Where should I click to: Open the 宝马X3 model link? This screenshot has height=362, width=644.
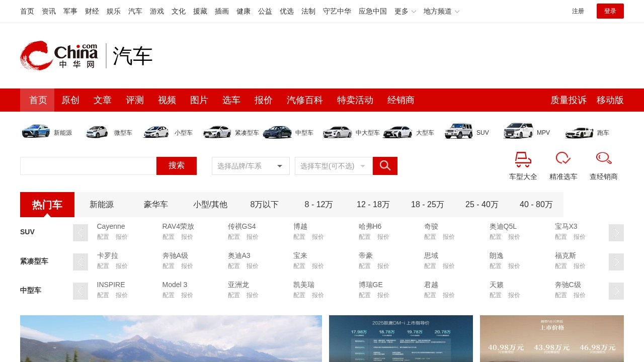[566, 226]
